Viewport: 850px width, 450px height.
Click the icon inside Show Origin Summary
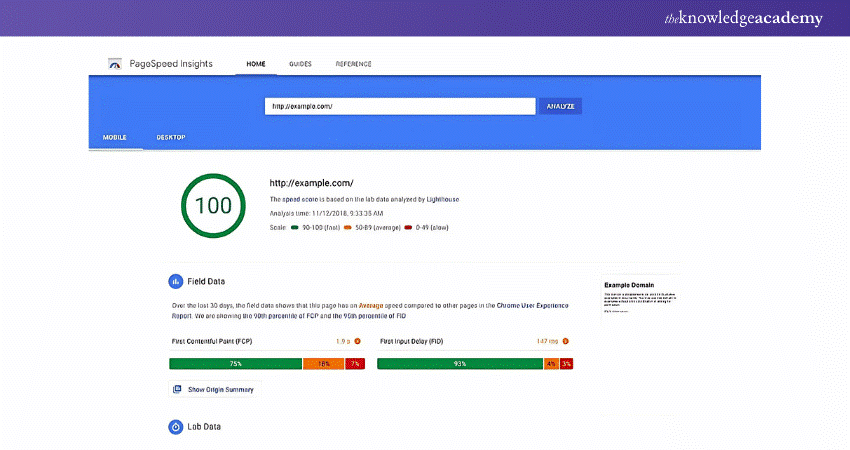coord(177,389)
